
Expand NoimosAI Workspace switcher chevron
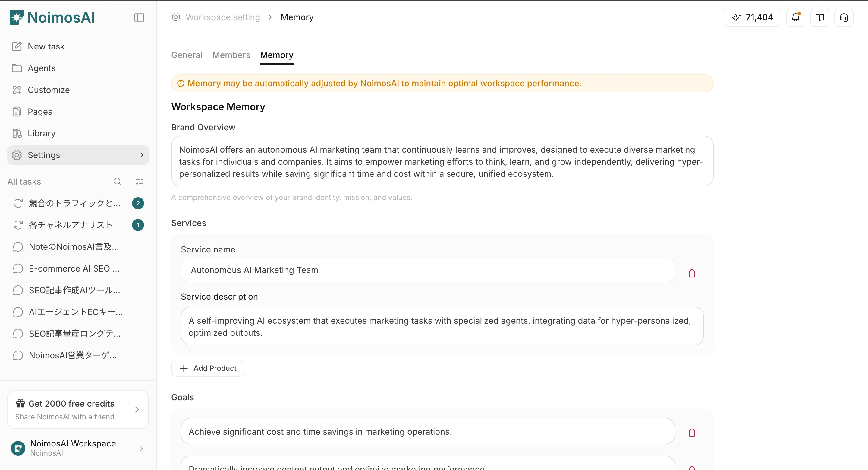[141, 448]
